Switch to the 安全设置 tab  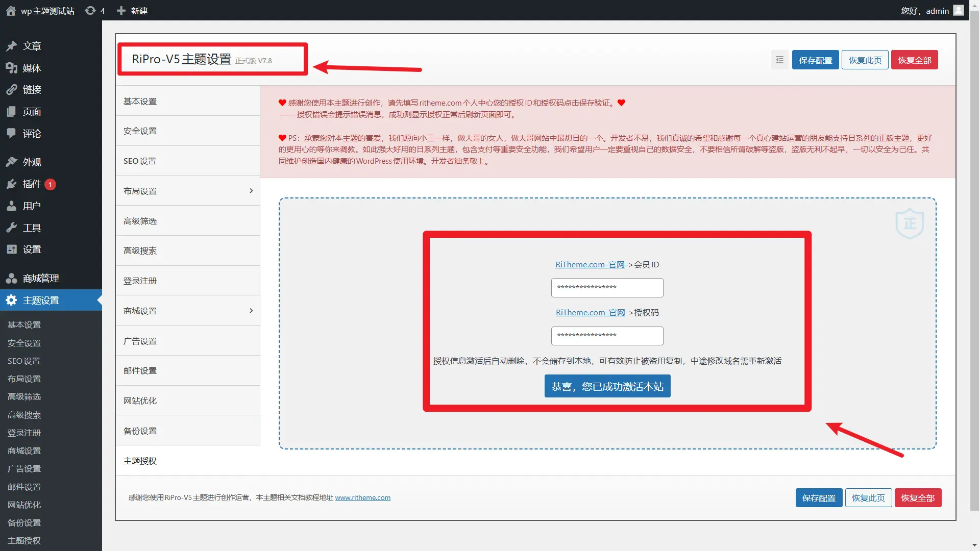(140, 131)
